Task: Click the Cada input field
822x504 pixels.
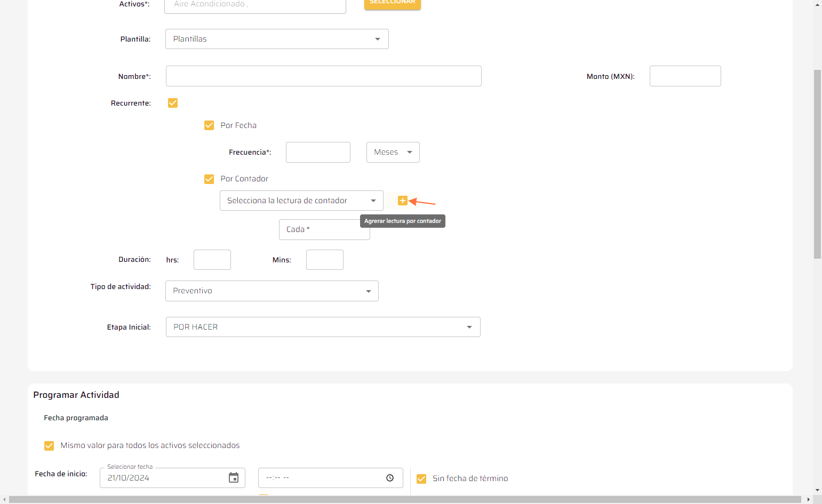Action: click(x=324, y=229)
